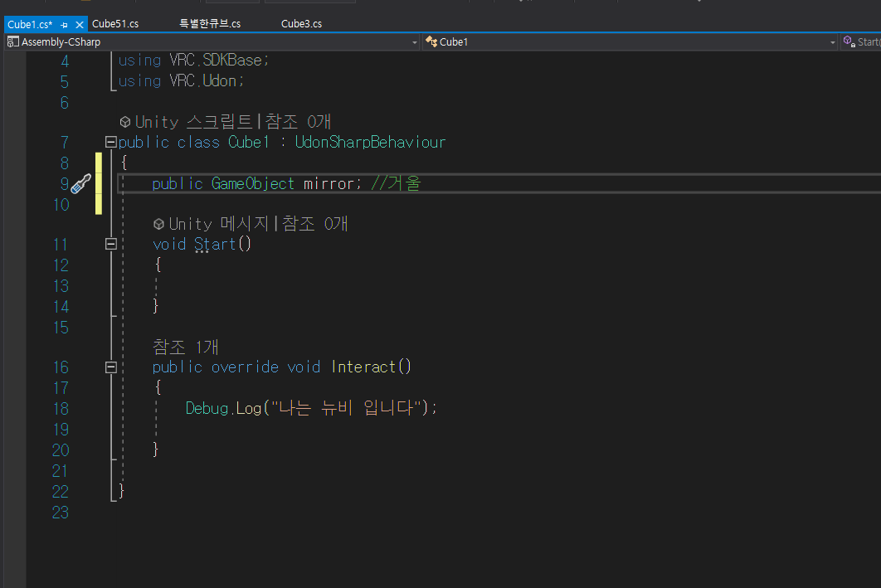Collapse the Cube1 class block
The height and width of the screenshot is (588, 881).
[110, 142]
